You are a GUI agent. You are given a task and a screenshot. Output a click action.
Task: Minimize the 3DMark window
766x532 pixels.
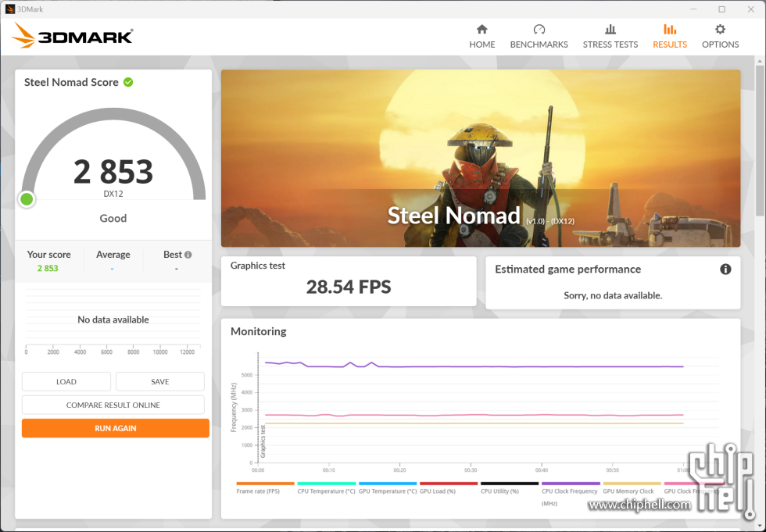[x=693, y=9]
